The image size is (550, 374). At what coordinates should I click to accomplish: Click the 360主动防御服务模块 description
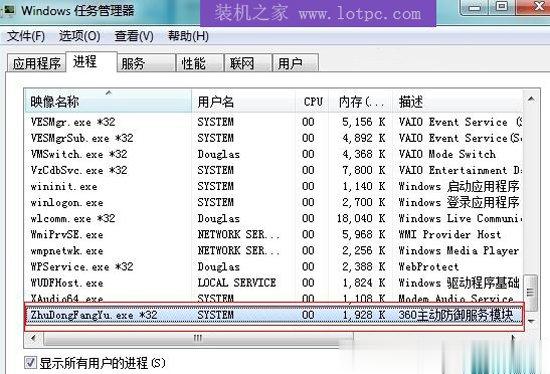click(x=456, y=315)
